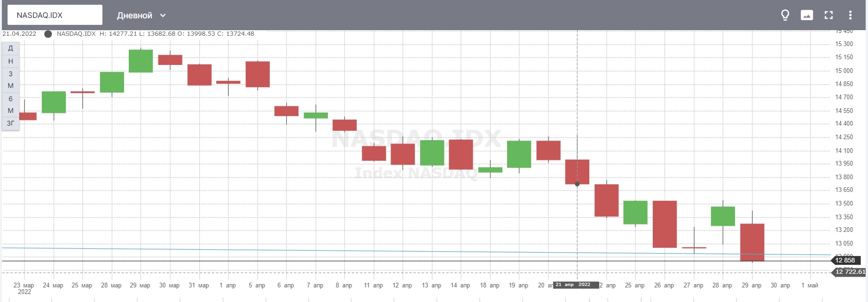Select the red candle for 29 апр
This screenshot has height=302, width=868.
click(x=752, y=242)
